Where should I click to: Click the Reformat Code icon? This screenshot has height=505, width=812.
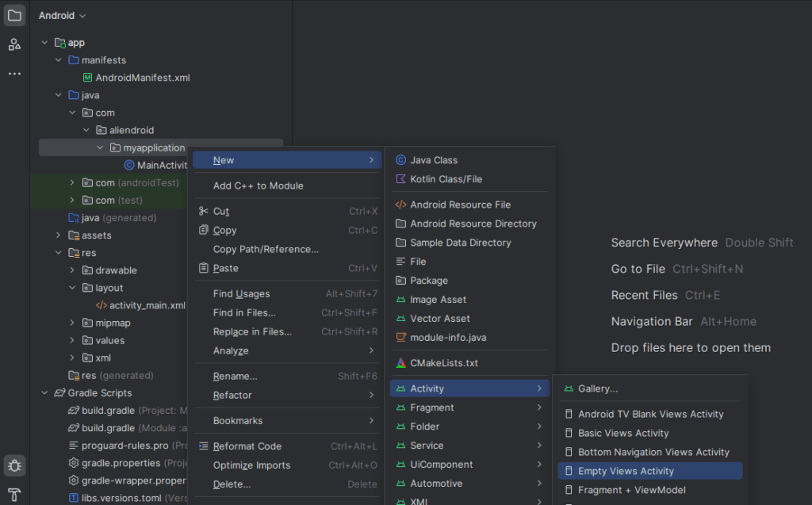click(x=204, y=446)
